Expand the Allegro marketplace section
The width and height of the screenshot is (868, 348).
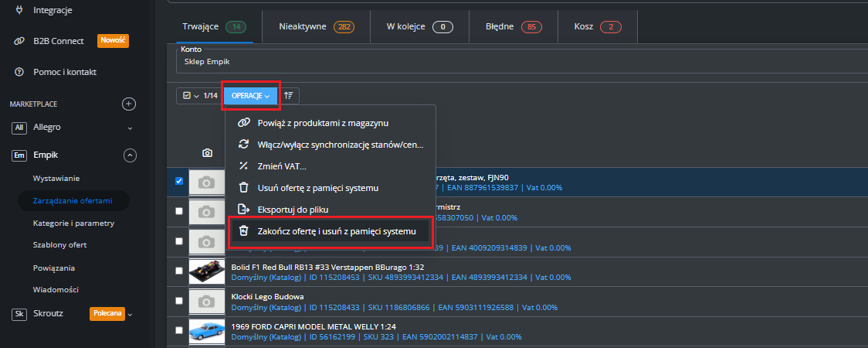130,127
